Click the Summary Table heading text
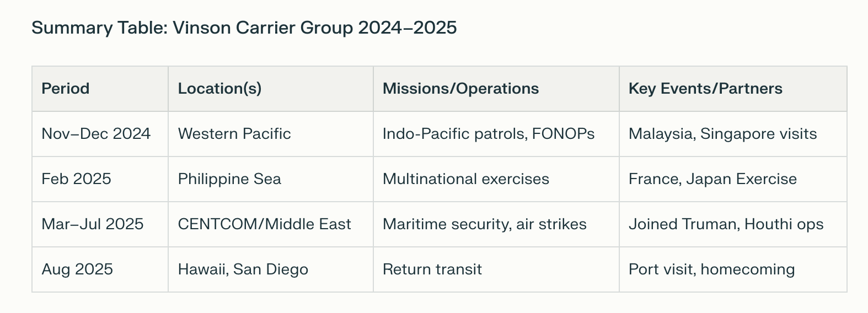The width and height of the screenshot is (868, 313). point(244,28)
